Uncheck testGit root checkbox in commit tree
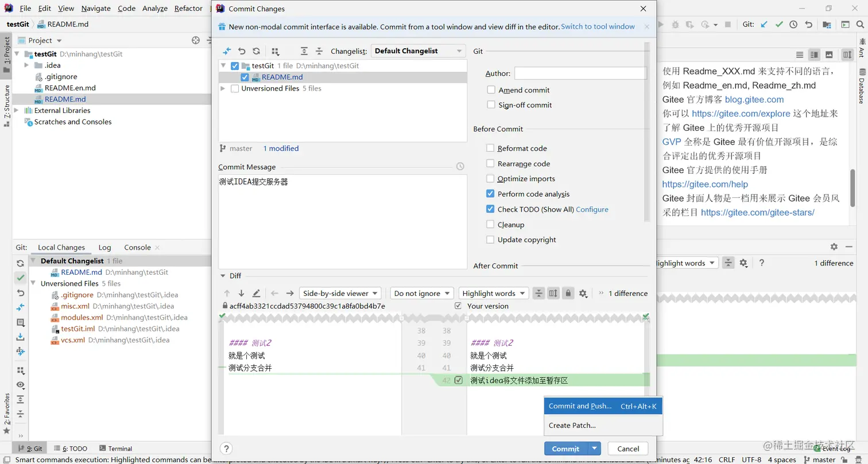The width and height of the screenshot is (868, 464). 234,66
